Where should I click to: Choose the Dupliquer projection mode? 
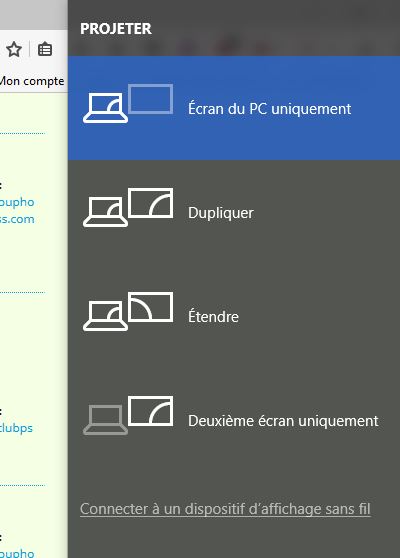pos(234,212)
